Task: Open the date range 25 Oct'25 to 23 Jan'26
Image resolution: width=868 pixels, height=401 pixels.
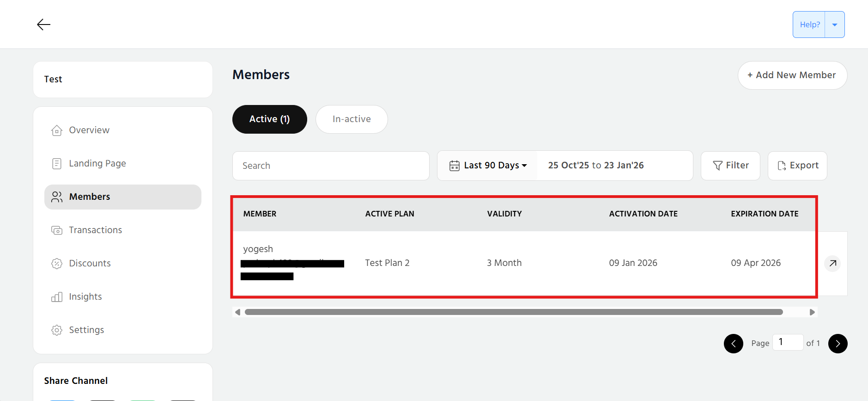Action: pos(596,166)
